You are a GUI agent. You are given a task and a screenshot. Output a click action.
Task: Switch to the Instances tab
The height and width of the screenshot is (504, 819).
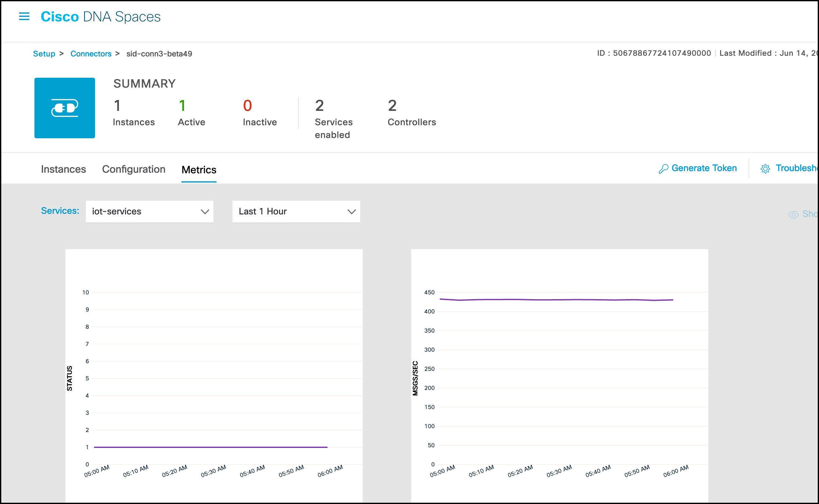63,169
